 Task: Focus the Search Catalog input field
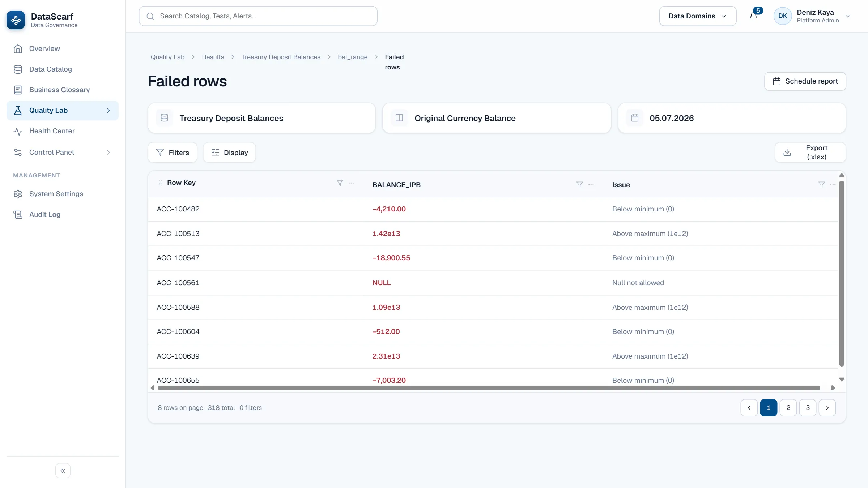point(258,16)
